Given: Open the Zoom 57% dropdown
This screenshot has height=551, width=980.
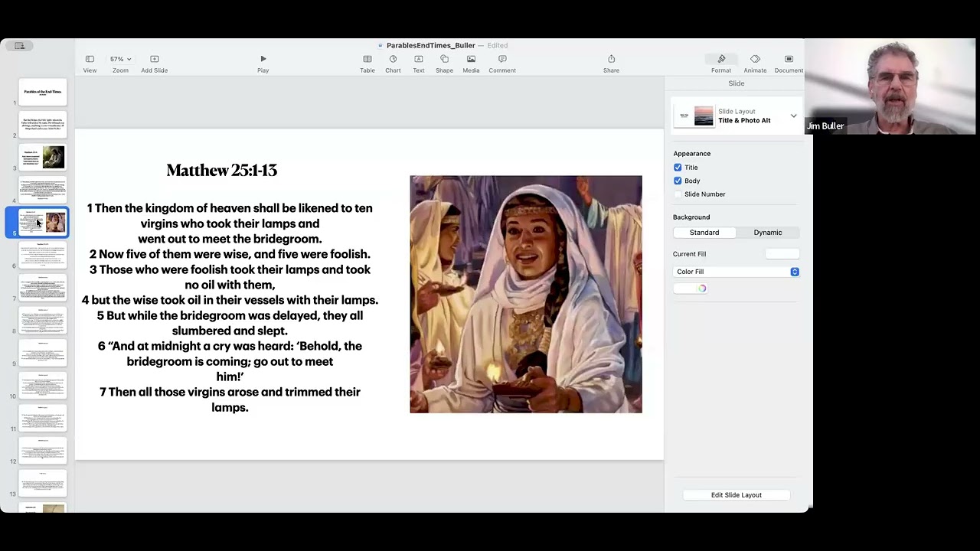Looking at the screenshot, I should point(120,59).
